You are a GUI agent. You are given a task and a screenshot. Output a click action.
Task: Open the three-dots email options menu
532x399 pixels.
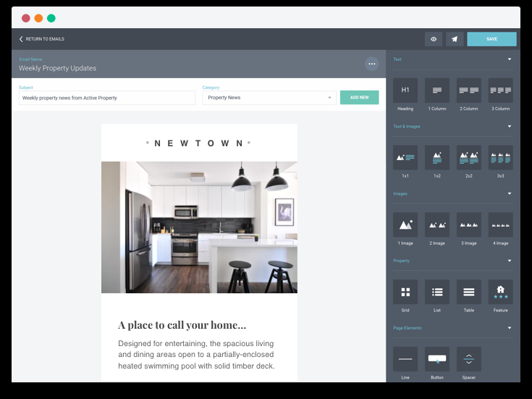click(x=371, y=64)
